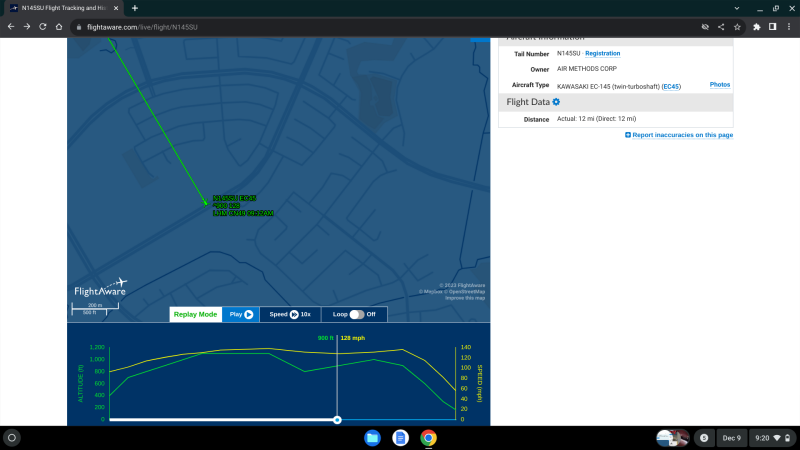800x450 pixels.
Task: Open a new browser tab
Action: [x=135, y=8]
